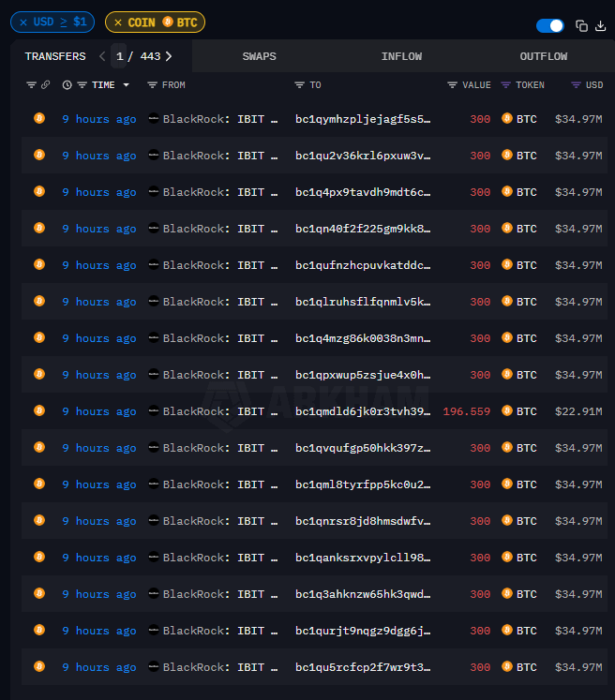Open address bc1q3ahknzw65hk3qwd…
Viewport: 615px width, 700px height.
363,595
